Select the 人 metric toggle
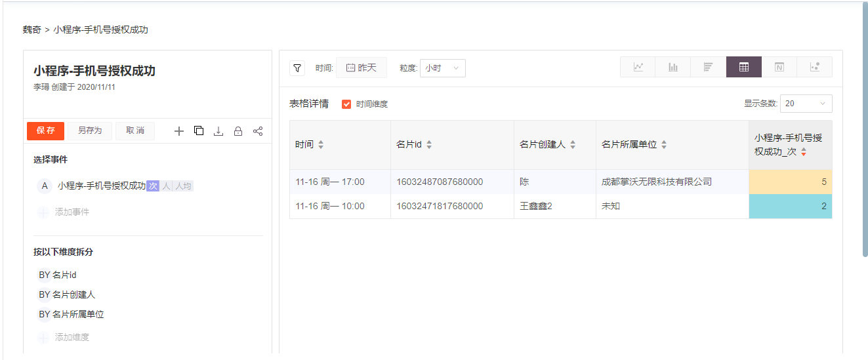 tap(166, 186)
